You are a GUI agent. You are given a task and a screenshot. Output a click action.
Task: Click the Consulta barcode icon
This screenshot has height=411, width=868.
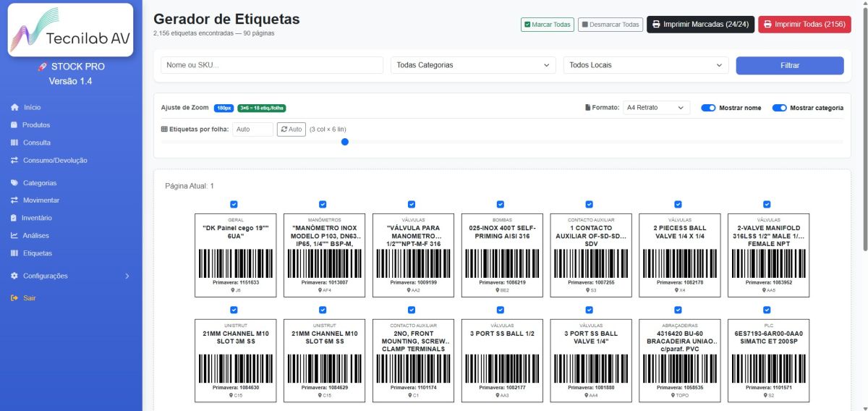tap(14, 143)
